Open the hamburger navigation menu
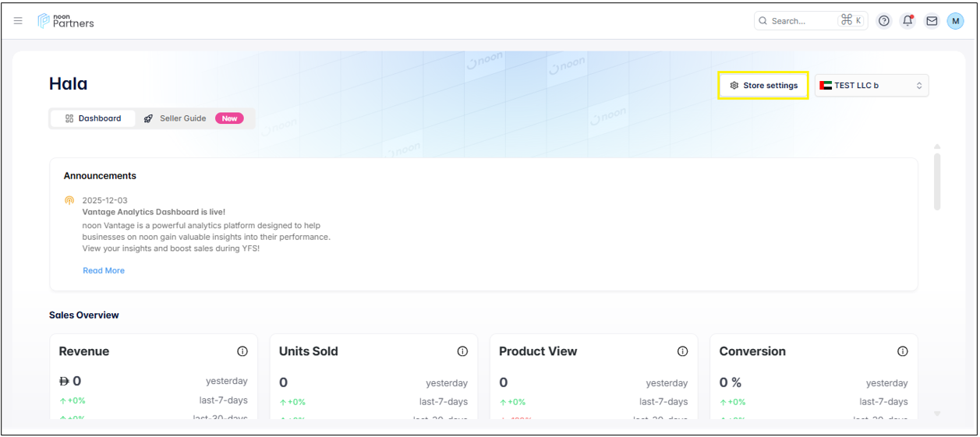 click(x=18, y=21)
